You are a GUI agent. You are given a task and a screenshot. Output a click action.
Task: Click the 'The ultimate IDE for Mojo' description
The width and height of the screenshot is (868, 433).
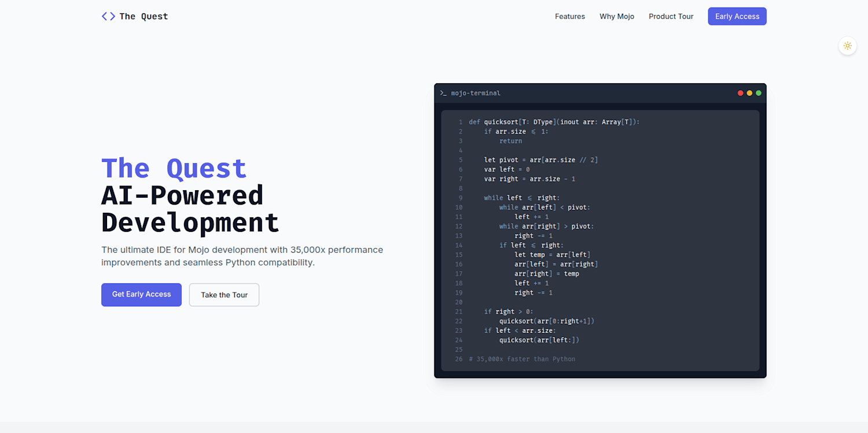click(x=242, y=256)
